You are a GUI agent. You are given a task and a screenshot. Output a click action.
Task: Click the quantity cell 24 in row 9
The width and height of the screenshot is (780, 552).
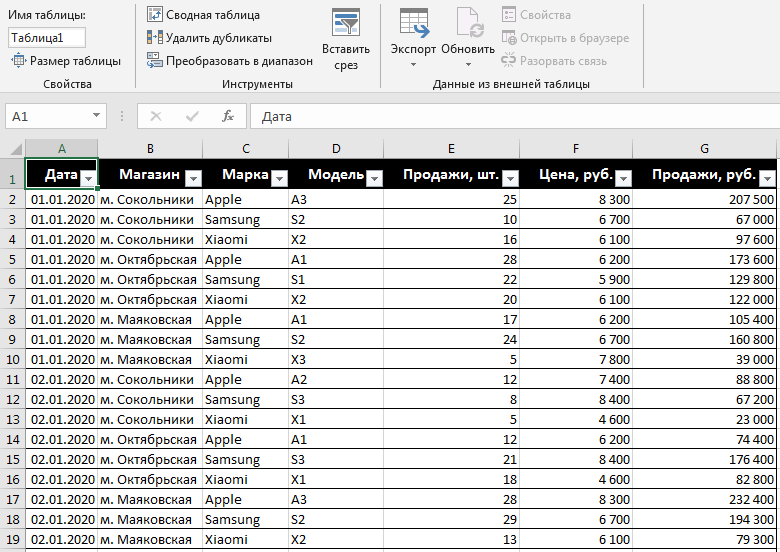(451, 340)
